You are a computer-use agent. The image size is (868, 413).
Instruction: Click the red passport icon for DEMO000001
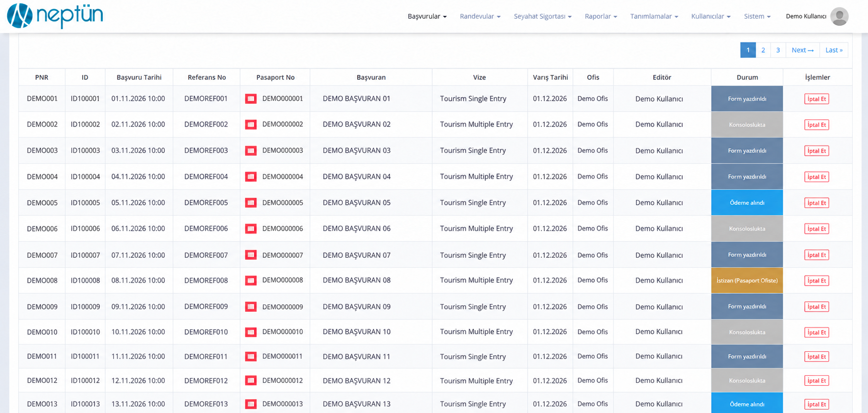click(x=251, y=99)
